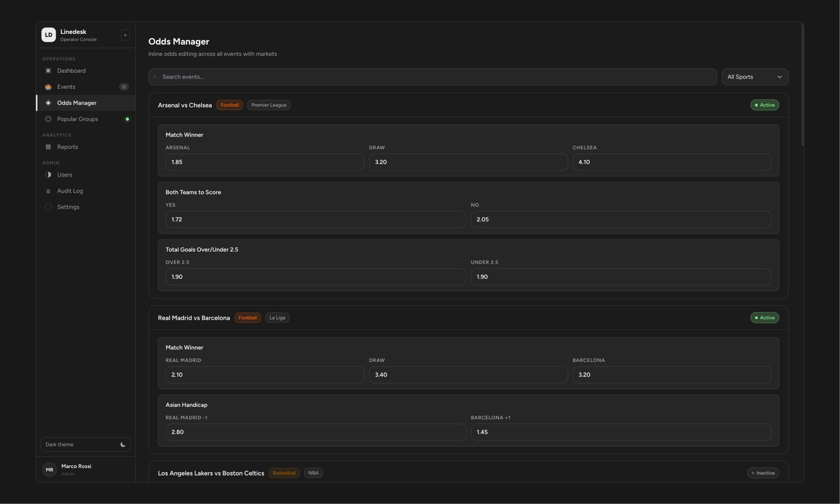Edit the Under 2.5 odds field

pyautogui.click(x=621, y=277)
